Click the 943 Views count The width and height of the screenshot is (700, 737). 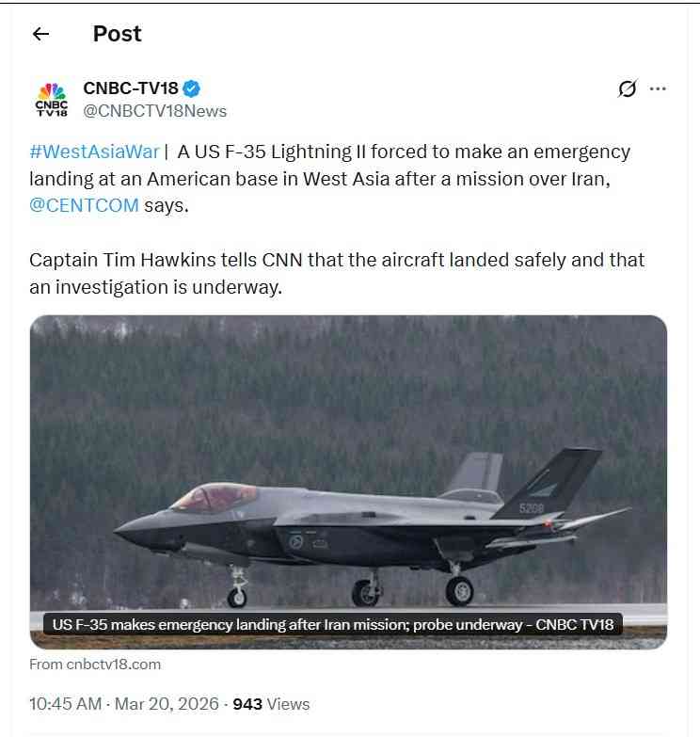point(271,704)
